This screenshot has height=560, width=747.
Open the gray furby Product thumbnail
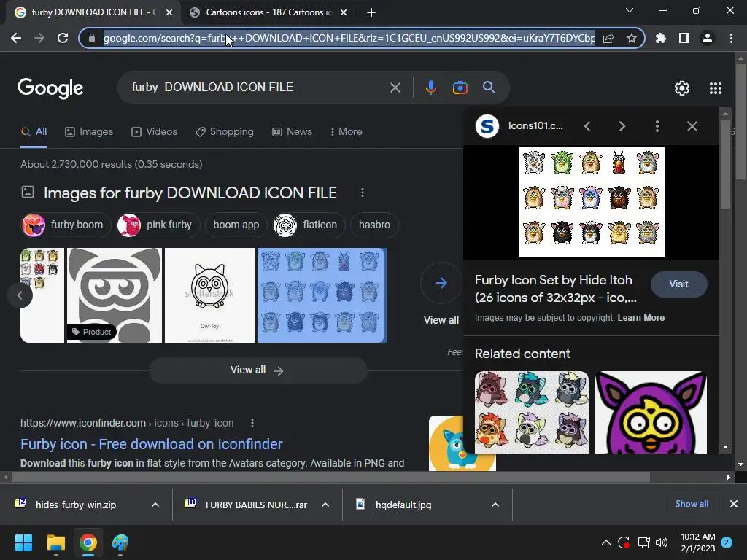tap(115, 295)
